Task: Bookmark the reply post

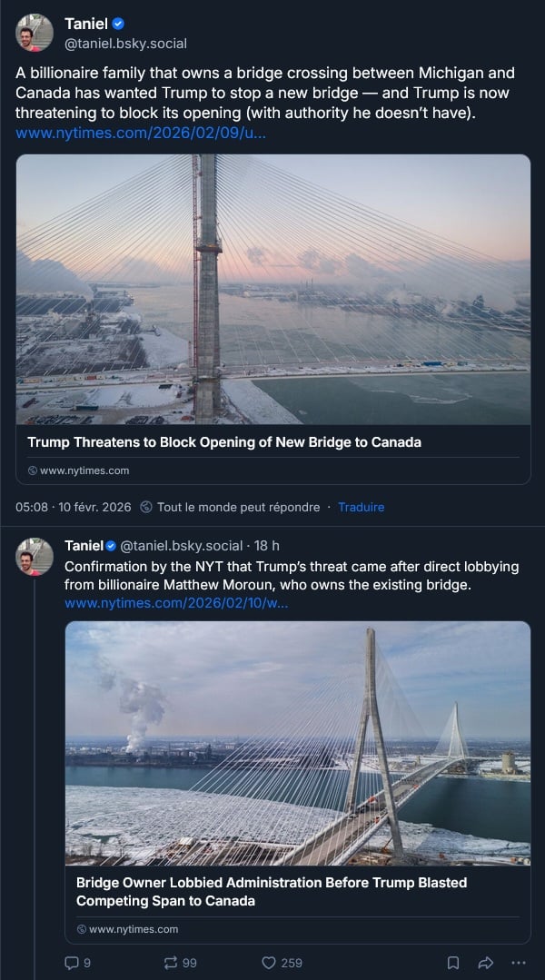Action: click(x=453, y=963)
